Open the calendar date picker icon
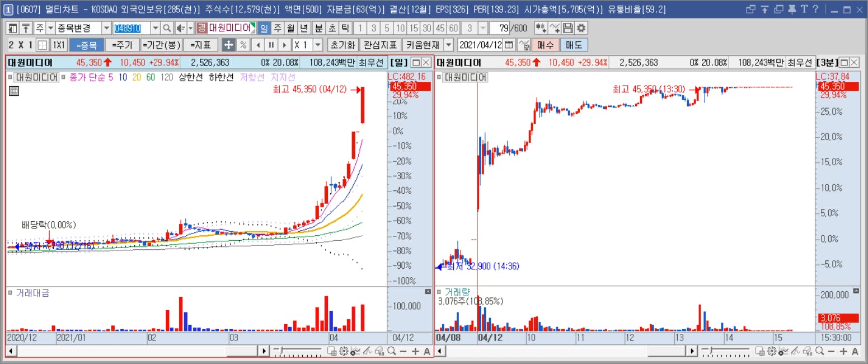The height and width of the screenshot is (364, 868). (509, 45)
